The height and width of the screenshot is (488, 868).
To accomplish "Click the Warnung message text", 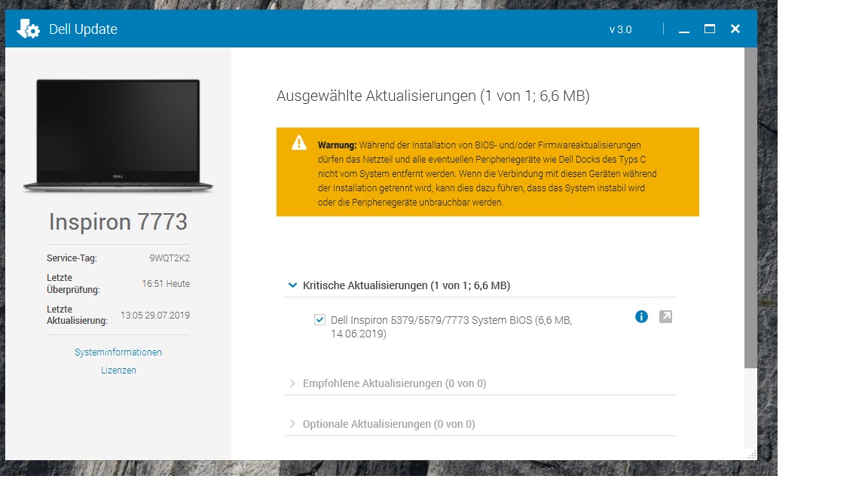I will (487, 174).
